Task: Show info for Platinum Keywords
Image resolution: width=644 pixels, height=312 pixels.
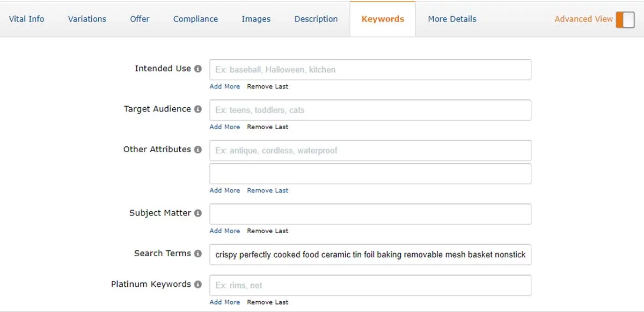Action: coord(198,285)
